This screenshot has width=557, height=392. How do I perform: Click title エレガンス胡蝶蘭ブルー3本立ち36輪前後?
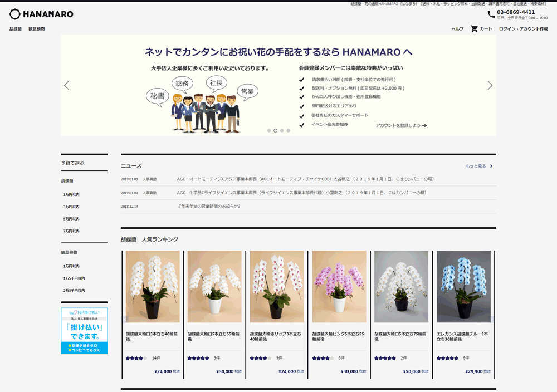coord(462,337)
